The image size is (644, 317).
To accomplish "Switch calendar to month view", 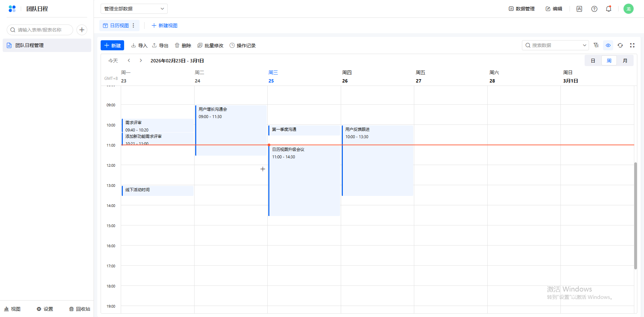I will pos(625,61).
